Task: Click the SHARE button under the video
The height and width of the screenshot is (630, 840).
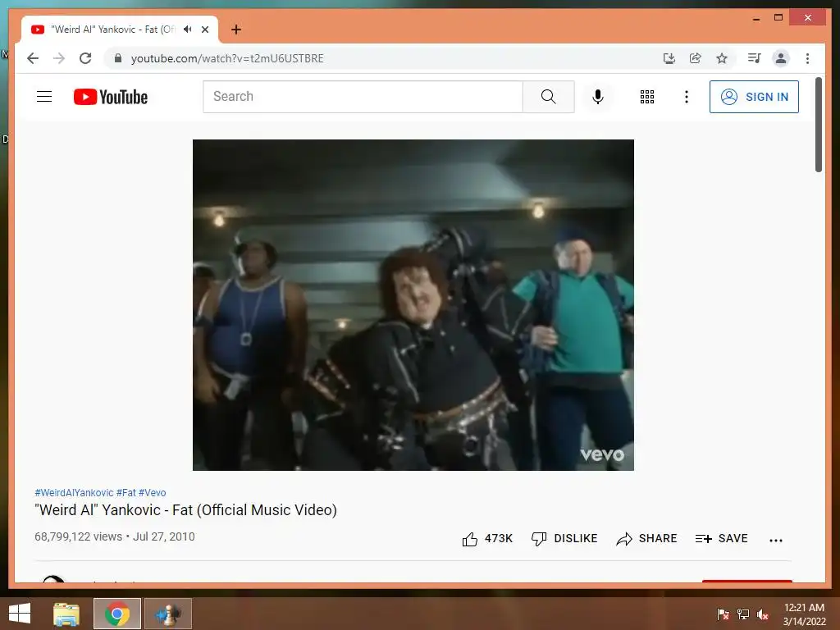Action: 646,539
